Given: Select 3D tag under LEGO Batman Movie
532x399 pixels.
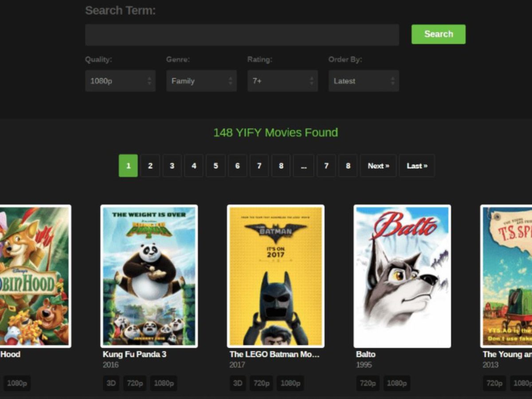Looking at the screenshot, I should coord(238,383).
